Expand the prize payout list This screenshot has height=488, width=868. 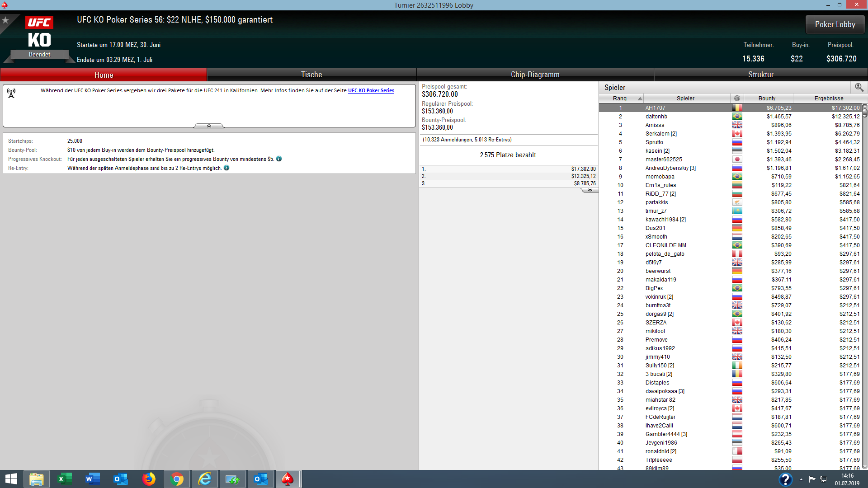pos(590,190)
